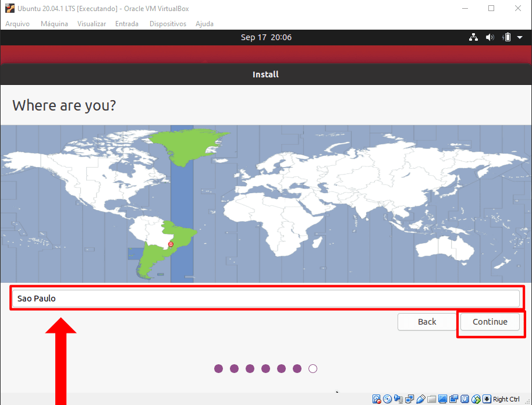Minimize the VirtualBox window
Viewport: 532px width, 405px height.
click(x=465, y=8)
